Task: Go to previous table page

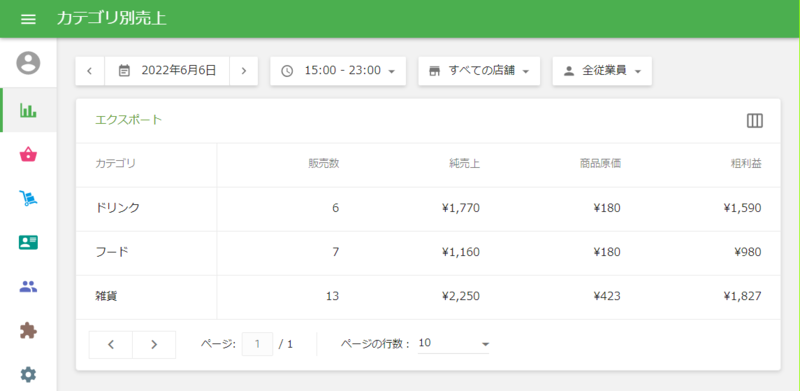Action: [111, 345]
